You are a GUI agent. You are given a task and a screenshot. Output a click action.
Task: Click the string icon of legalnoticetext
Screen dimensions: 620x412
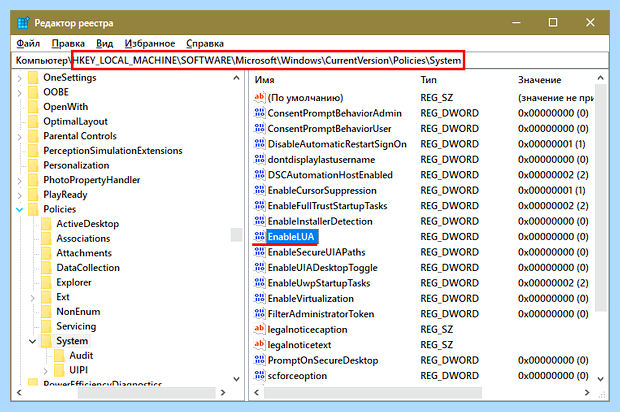(x=259, y=344)
